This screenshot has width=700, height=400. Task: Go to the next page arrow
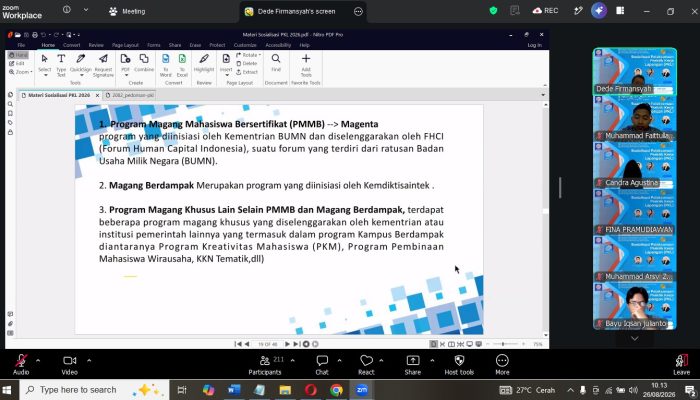click(x=287, y=344)
